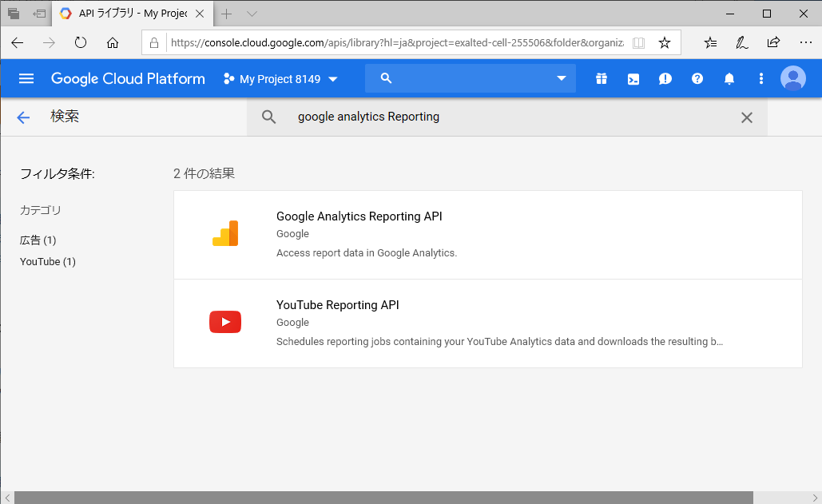Open the Google Analytics Reporting API result
Viewport: 822px width, 504px height.
click(x=359, y=216)
